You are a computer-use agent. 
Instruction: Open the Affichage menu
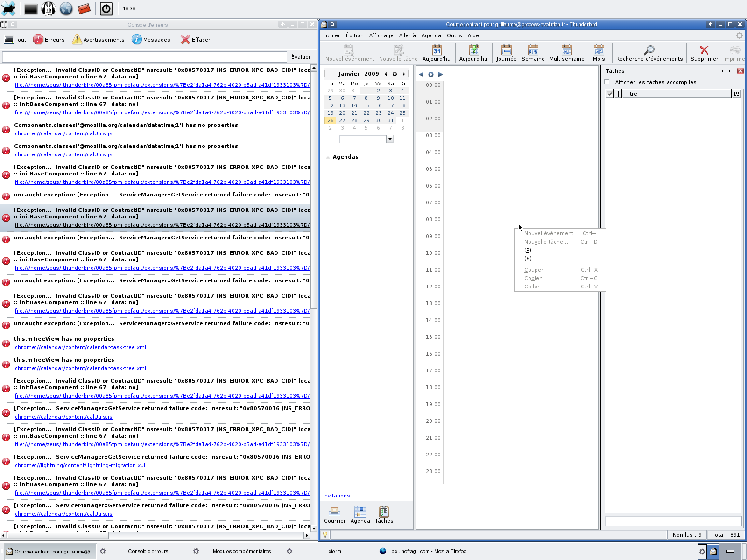tap(381, 35)
